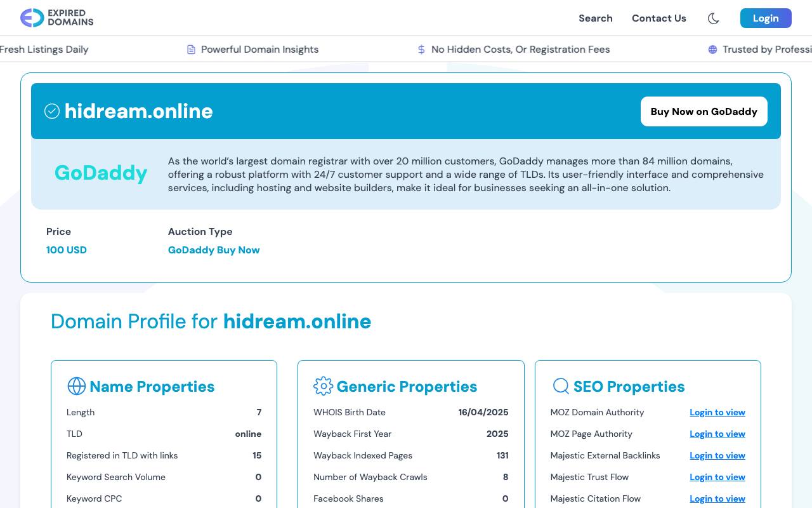Viewport: 812px width, 508px height.
Task: Click the GoDaddy registrar description paragraph
Action: click(x=466, y=175)
